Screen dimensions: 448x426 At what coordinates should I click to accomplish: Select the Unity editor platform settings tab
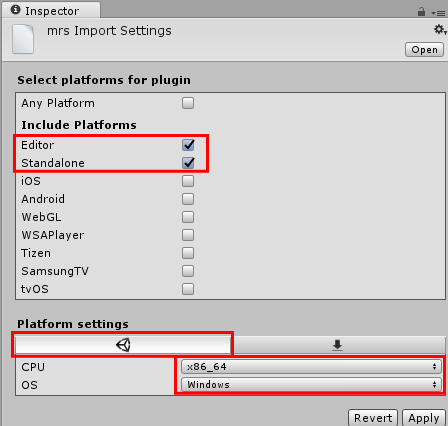(123, 345)
